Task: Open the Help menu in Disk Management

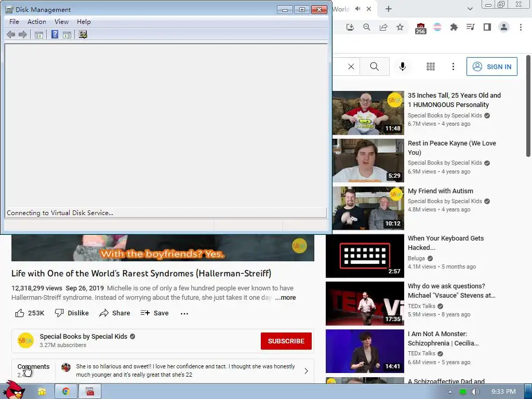Action: click(x=84, y=22)
